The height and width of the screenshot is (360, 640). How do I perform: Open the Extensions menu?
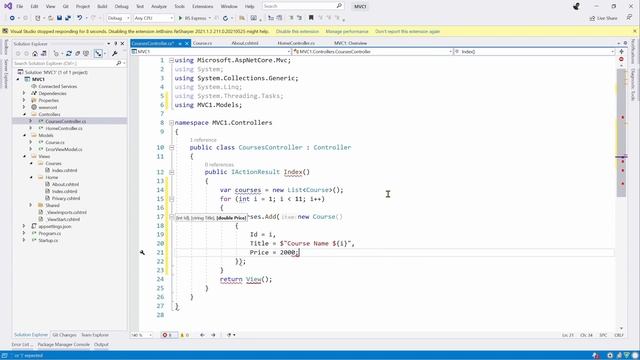pyautogui.click(x=202, y=6)
